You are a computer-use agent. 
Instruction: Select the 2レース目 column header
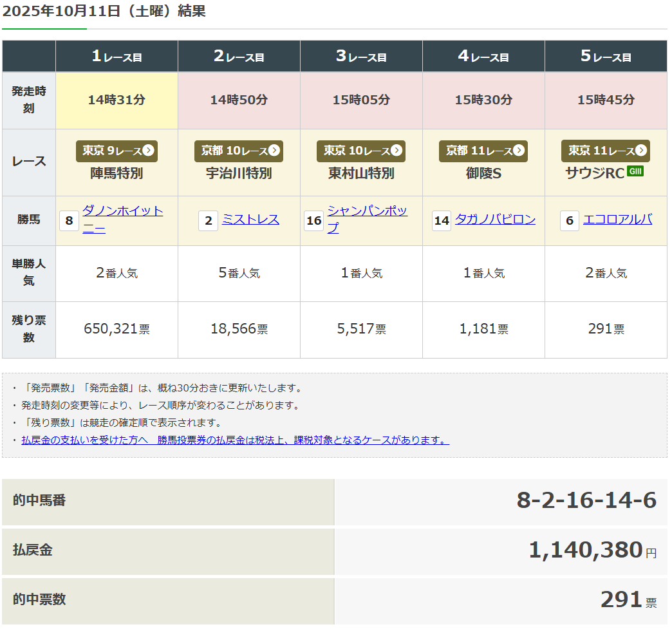tap(239, 56)
